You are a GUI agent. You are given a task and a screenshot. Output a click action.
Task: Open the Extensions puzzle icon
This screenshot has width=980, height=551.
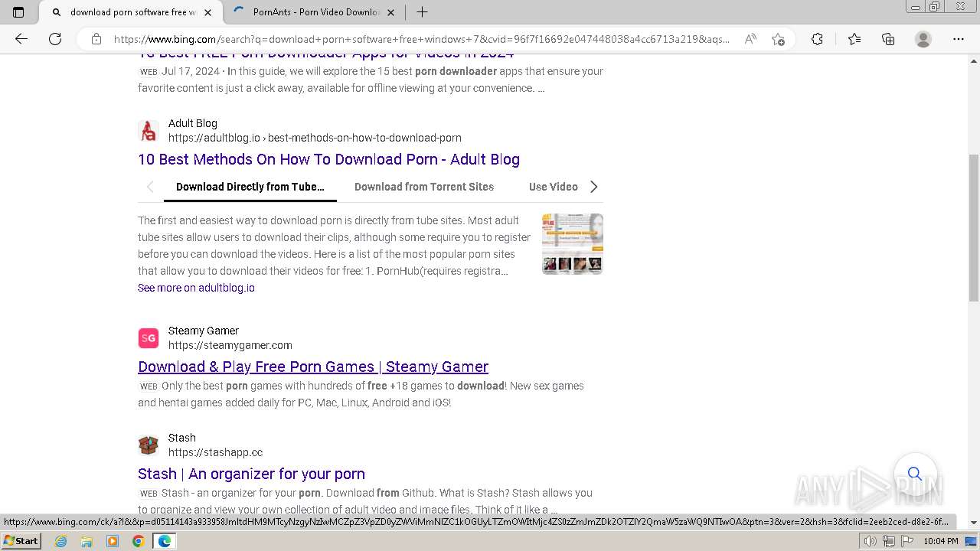817,39
